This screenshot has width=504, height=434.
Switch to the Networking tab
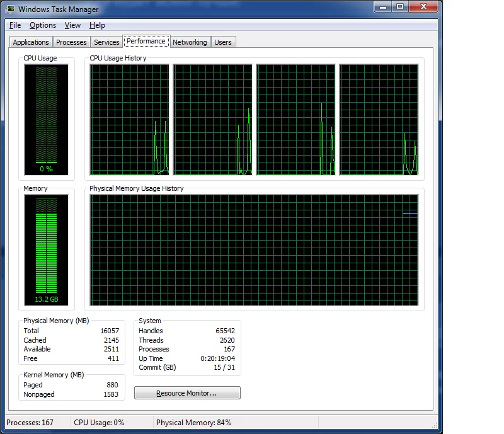click(x=190, y=42)
